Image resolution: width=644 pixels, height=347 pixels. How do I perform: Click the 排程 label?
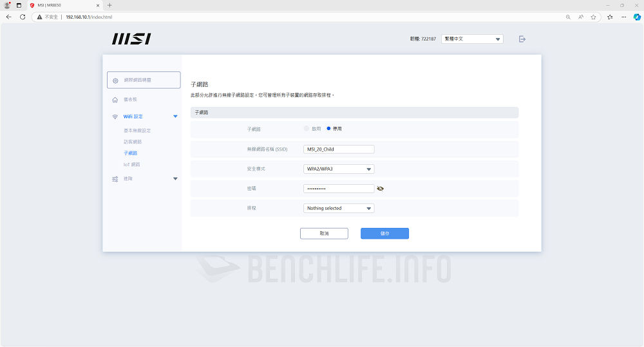point(251,208)
